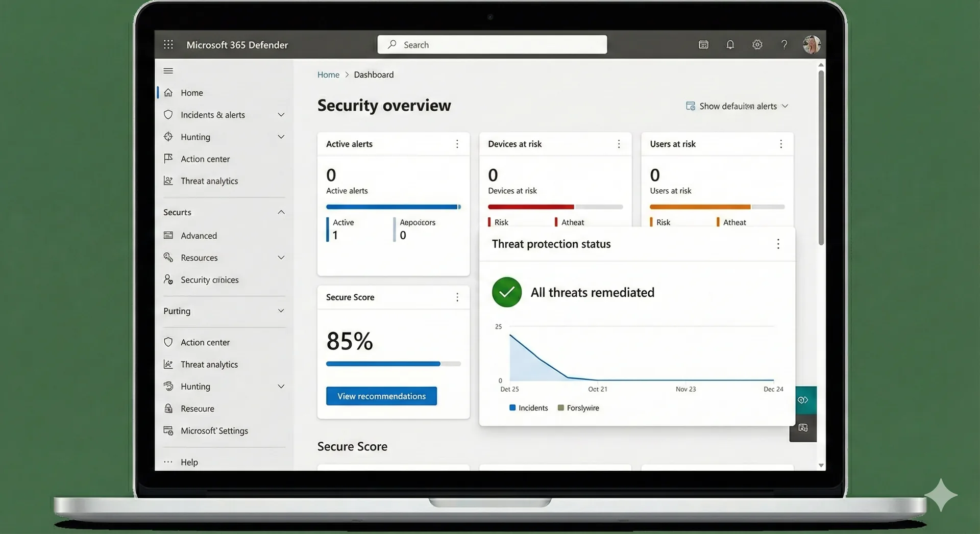Click the notifications bell icon

click(730, 45)
